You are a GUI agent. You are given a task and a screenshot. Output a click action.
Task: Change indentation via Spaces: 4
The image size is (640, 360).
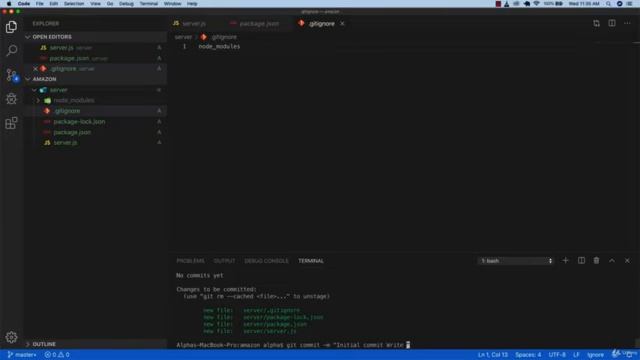coord(528,355)
